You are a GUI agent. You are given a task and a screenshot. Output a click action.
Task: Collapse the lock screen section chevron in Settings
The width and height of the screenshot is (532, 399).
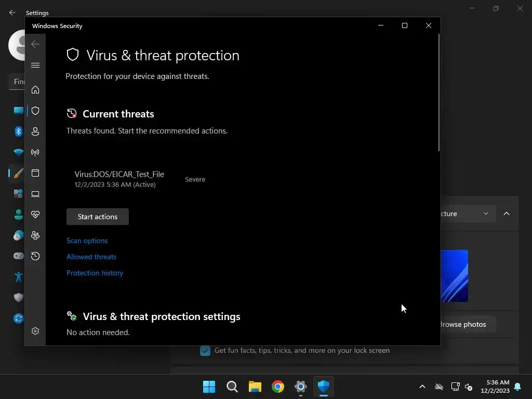point(507,214)
